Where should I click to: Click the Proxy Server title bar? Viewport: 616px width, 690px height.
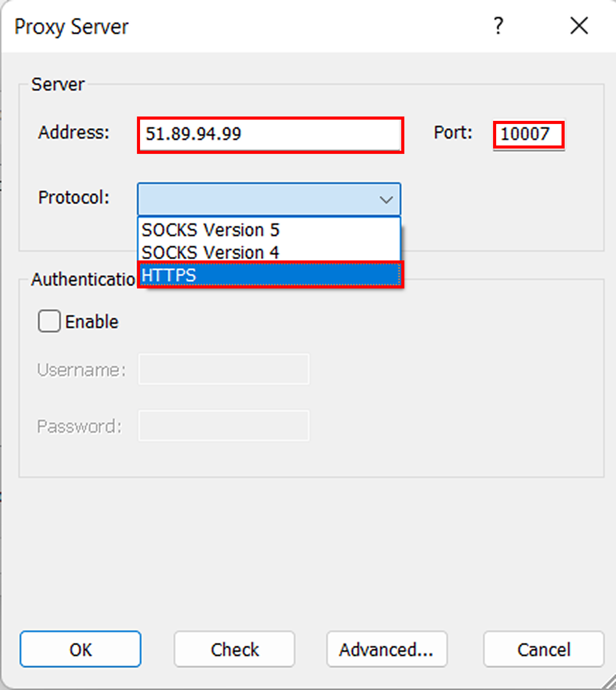pyautogui.click(x=72, y=26)
